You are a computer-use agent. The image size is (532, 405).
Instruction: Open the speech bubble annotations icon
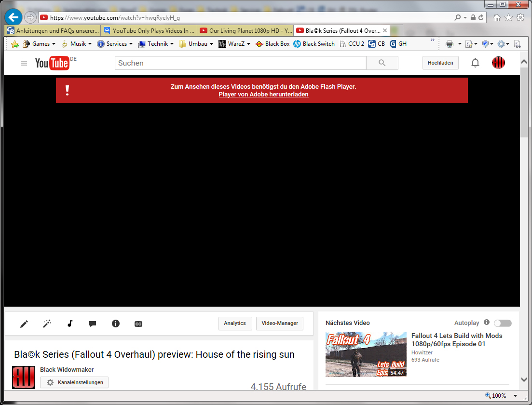[x=92, y=324]
